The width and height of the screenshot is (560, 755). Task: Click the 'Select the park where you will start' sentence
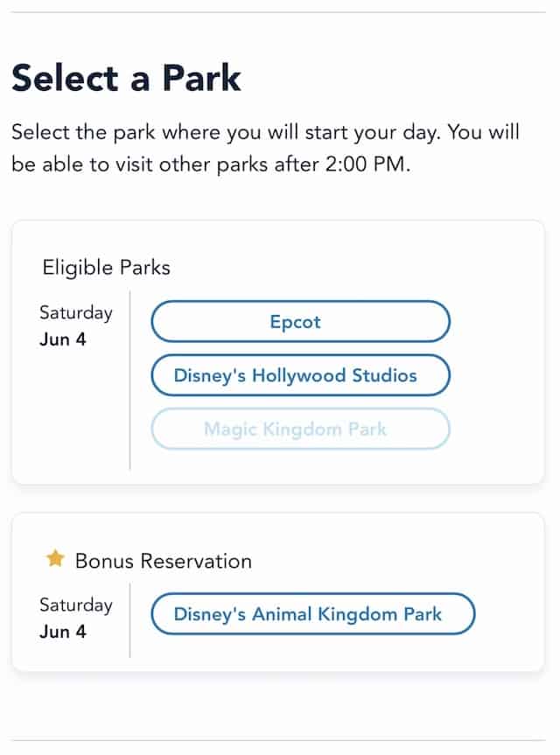click(227, 132)
